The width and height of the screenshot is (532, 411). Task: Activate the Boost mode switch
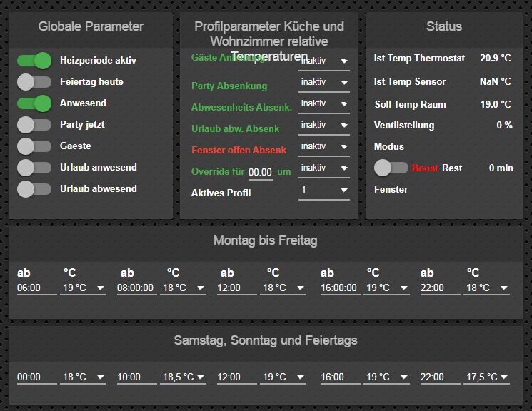click(x=391, y=168)
